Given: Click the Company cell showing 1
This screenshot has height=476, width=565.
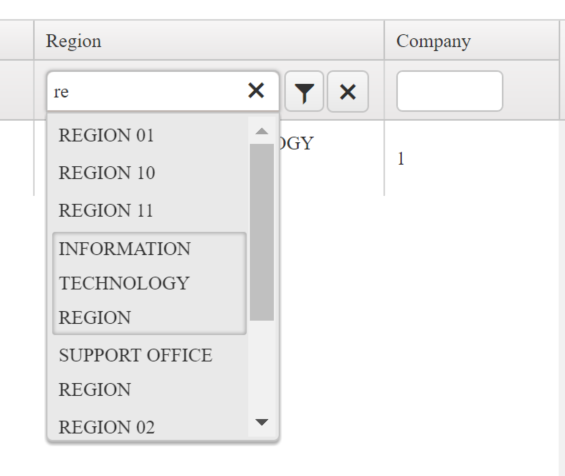Looking at the screenshot, I should click(x=400, y=159).
